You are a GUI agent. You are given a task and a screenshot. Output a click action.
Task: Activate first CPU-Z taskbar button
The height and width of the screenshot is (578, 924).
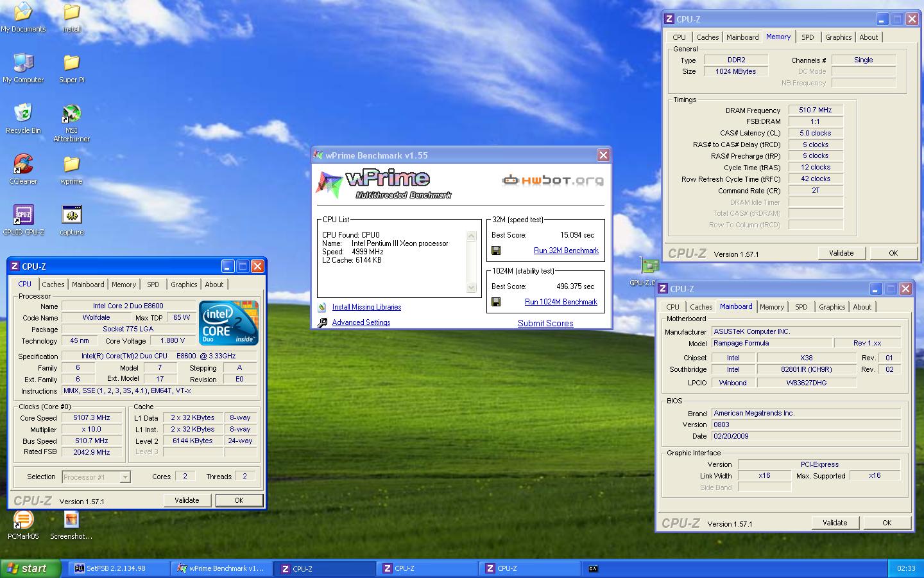(x=325, y=568)
